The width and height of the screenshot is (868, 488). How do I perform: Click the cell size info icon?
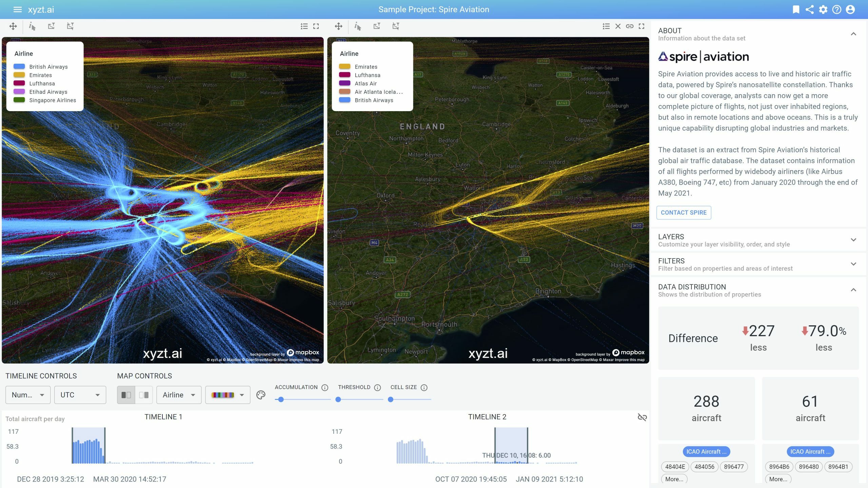click(x=425, y=387)
